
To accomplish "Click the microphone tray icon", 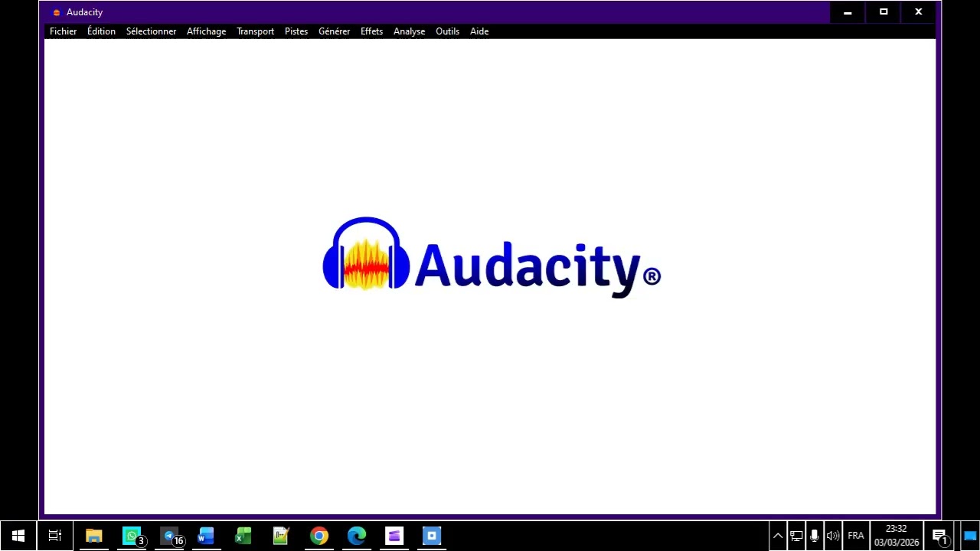I will pyautogui.click(x=815, y=536).
